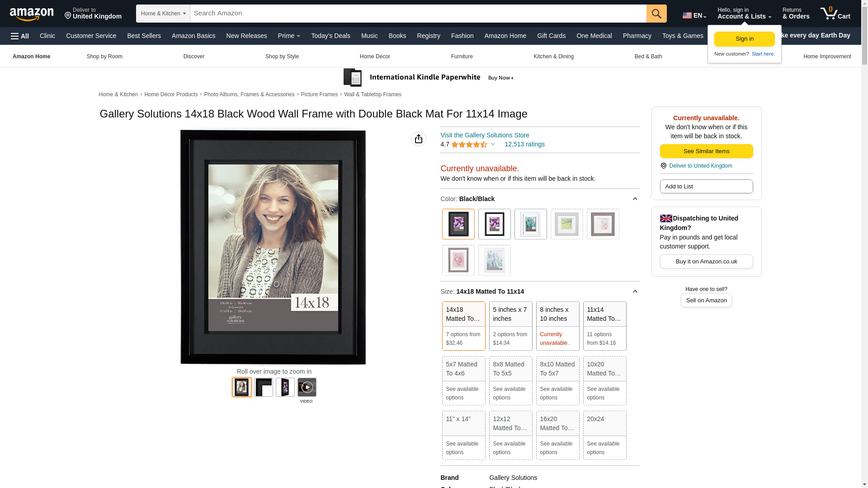Viewport: 868px width, 488px height.
Task: Open the 12,513 ratings link
Action: (524, 144)
